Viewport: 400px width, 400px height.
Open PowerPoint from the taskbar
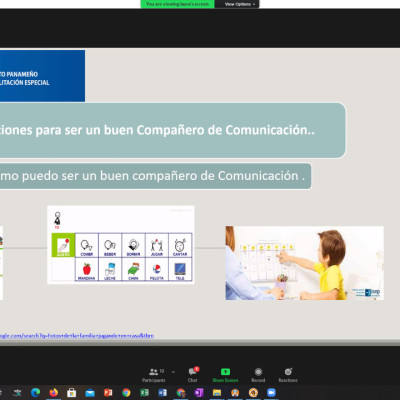[108, 393]
